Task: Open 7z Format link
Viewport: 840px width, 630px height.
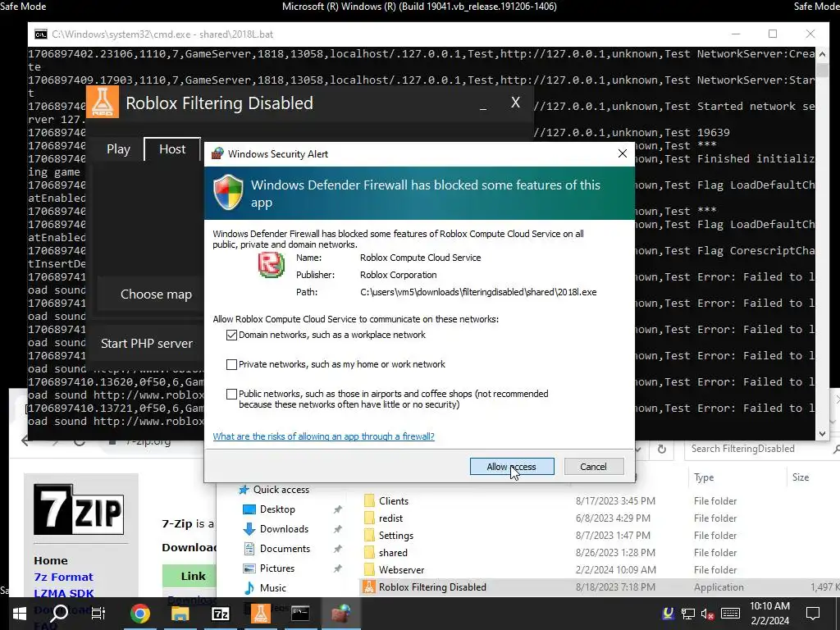Action: (63, 577)
